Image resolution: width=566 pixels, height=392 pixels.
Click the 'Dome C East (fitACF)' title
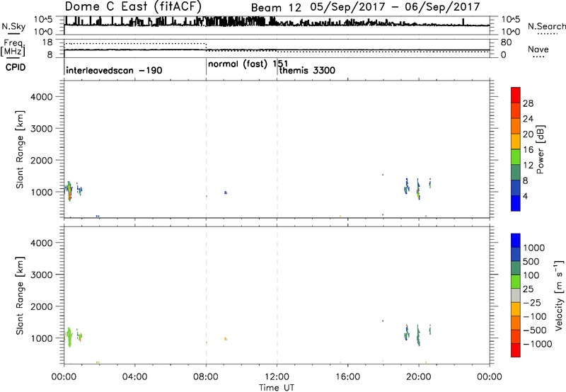click(x=133, y=6)
